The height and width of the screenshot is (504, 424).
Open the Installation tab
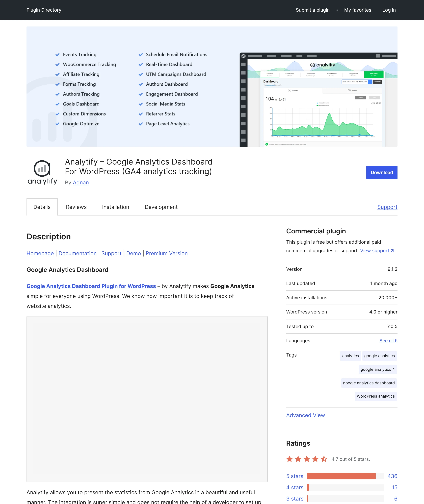[x=116, y=207]
